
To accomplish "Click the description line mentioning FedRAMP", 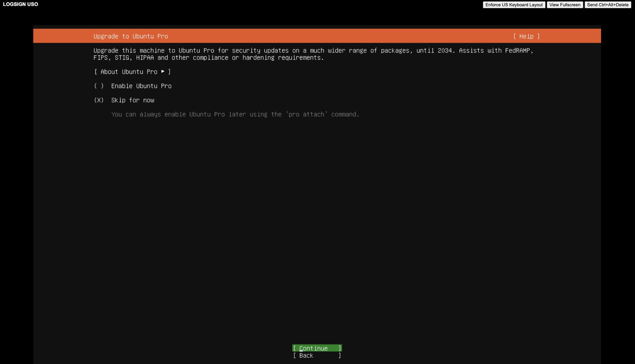I will (313, 51).
